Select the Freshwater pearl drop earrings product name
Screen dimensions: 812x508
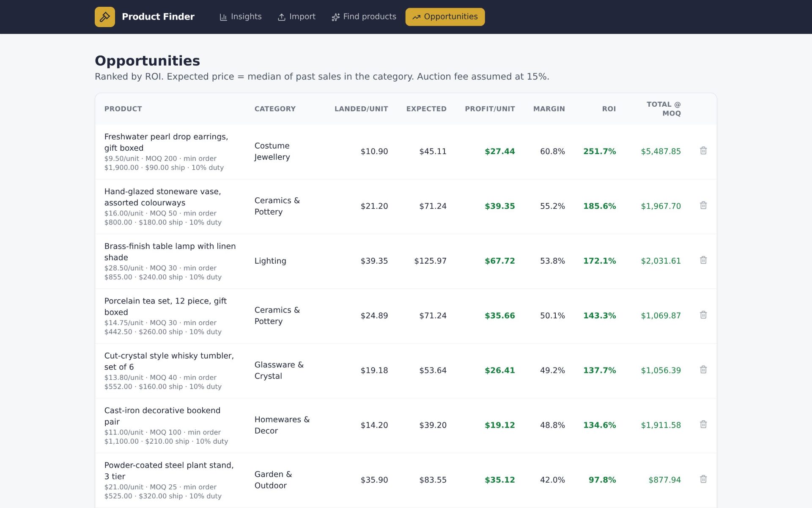pos(166,142)
